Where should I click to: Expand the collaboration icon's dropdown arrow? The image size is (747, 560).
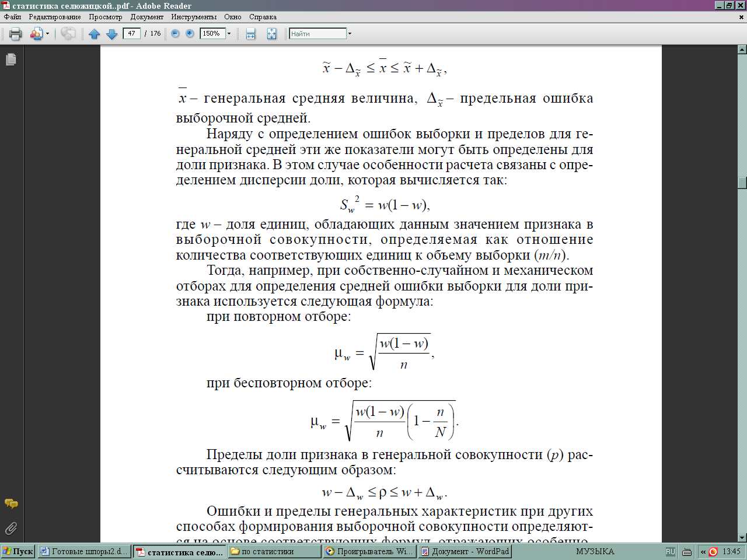click(x=48, y=34)
